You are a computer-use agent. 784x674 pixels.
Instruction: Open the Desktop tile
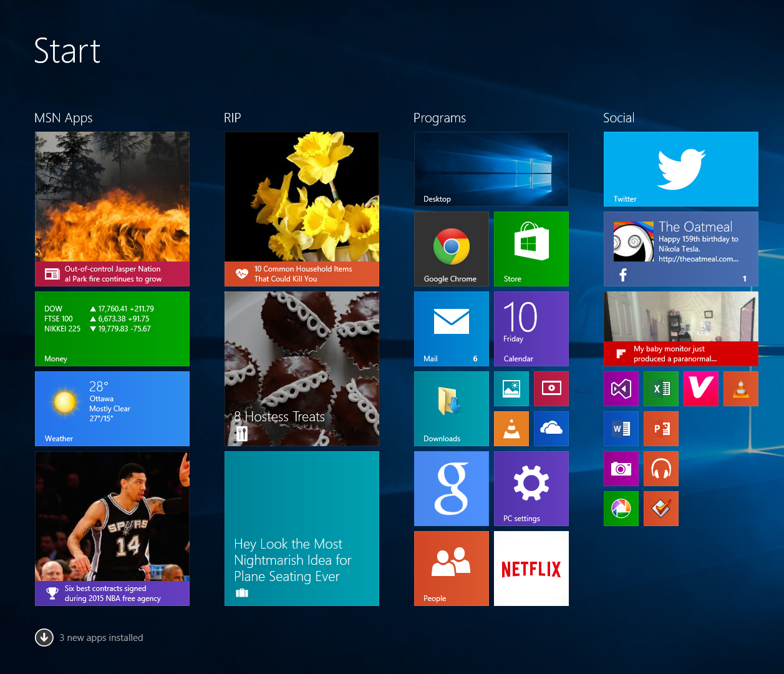point(491,168)
